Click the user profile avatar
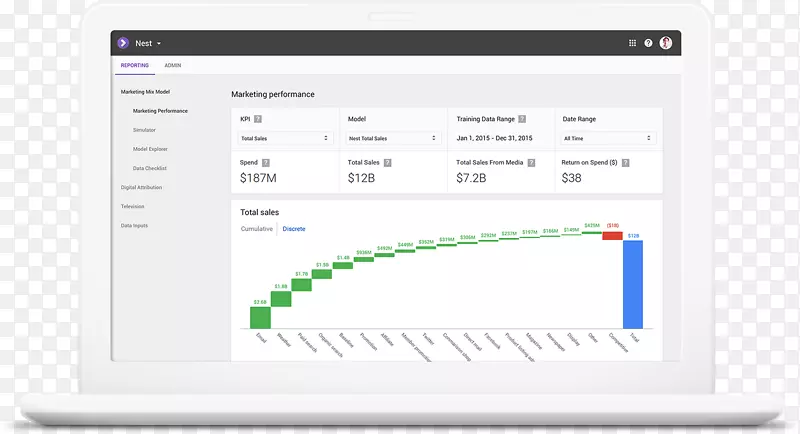The width and height of the screenshot is (800, 434). pos(666,43)
